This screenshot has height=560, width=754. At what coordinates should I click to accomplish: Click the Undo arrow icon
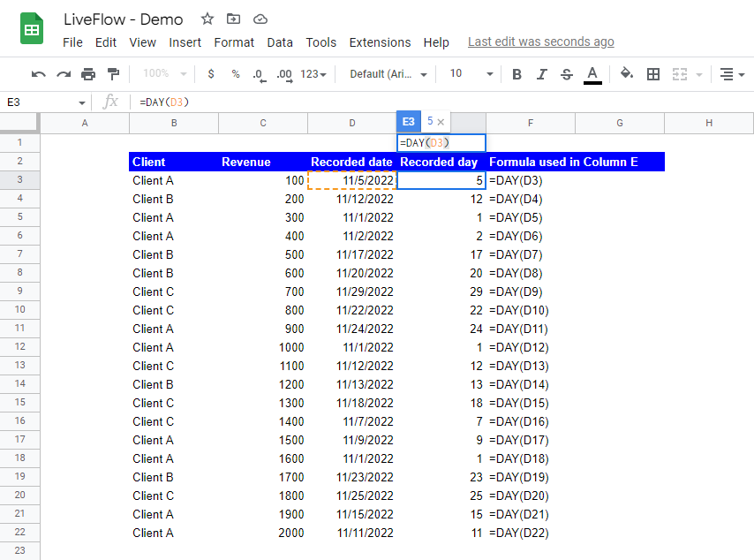38,74
